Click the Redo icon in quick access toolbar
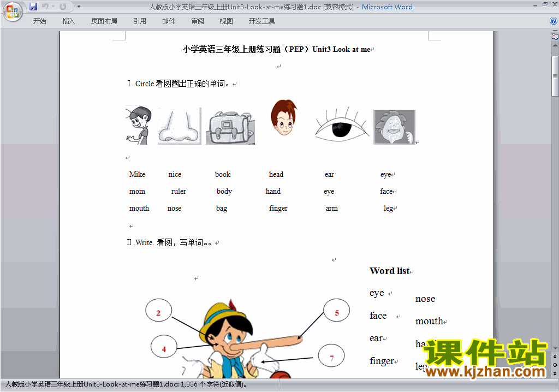This screenshot has height=392, width=559. [63, 7]
